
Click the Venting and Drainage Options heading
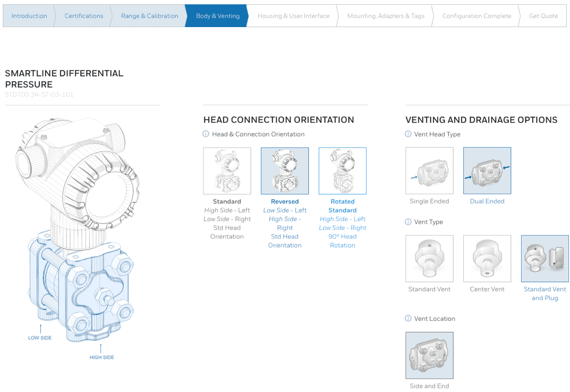pos(481,120)
